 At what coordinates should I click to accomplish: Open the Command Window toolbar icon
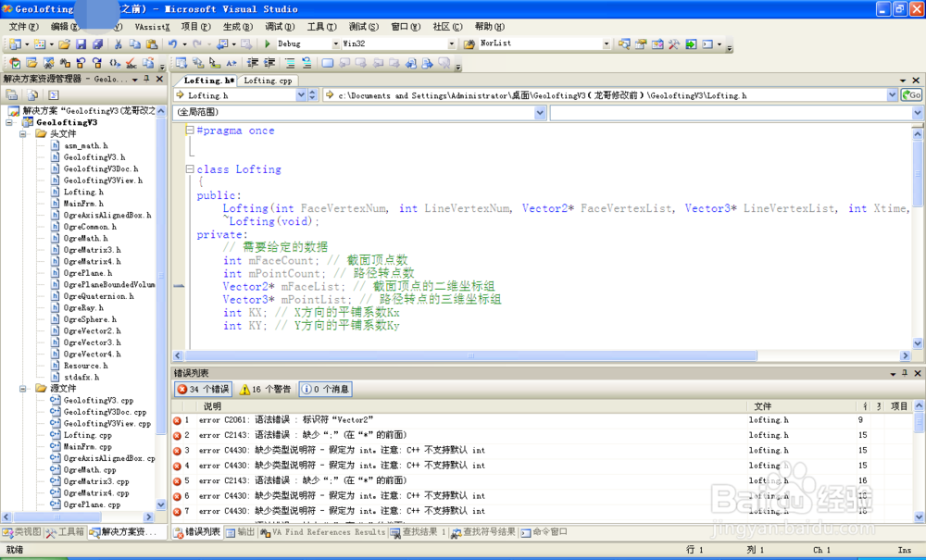coord(707,44)
